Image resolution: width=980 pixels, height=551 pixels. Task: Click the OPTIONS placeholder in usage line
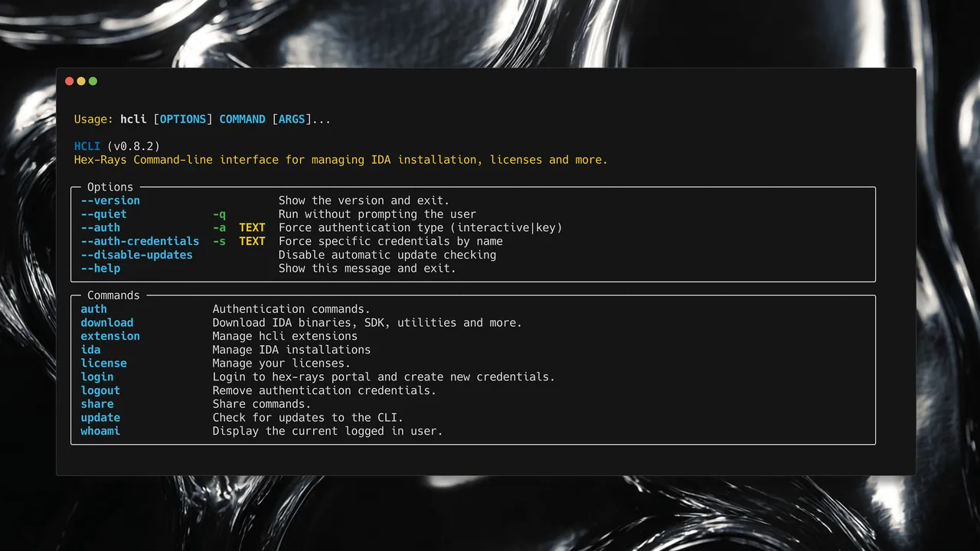tap(183, 119)
